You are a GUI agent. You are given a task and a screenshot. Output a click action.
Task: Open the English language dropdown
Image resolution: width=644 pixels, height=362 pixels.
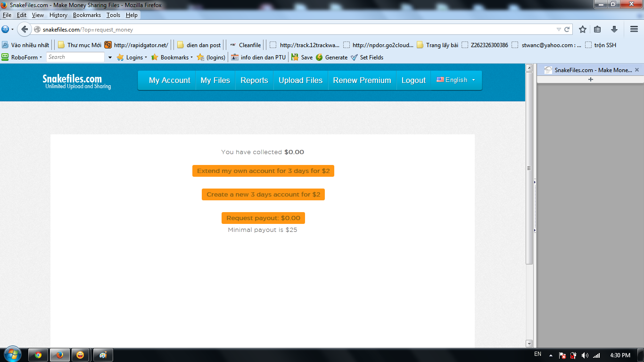456,80
